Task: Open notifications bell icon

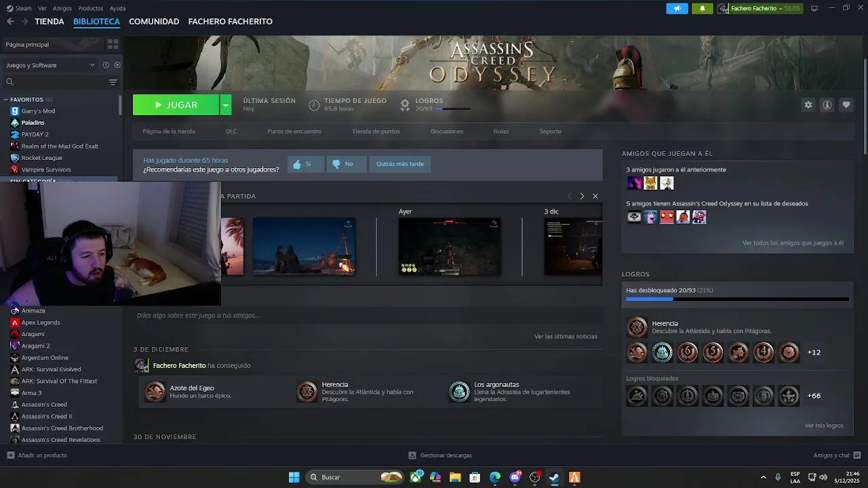Action: point(702,8)
